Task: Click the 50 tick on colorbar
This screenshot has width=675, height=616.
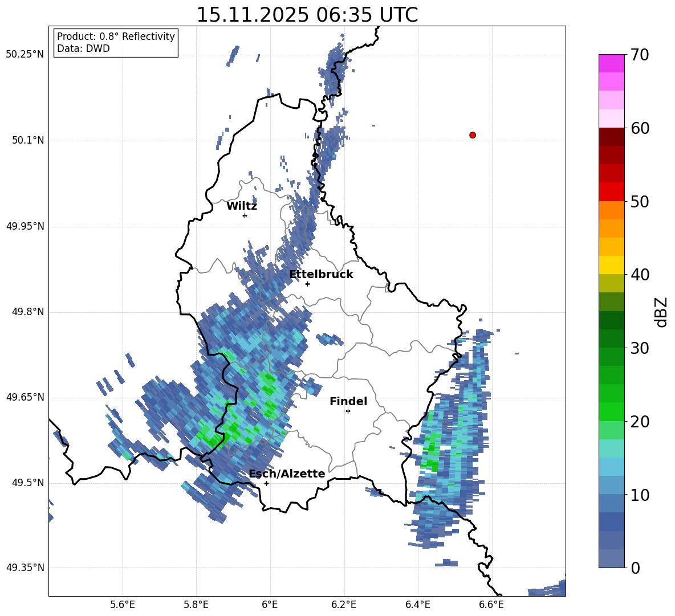Action: click(640, 202)
